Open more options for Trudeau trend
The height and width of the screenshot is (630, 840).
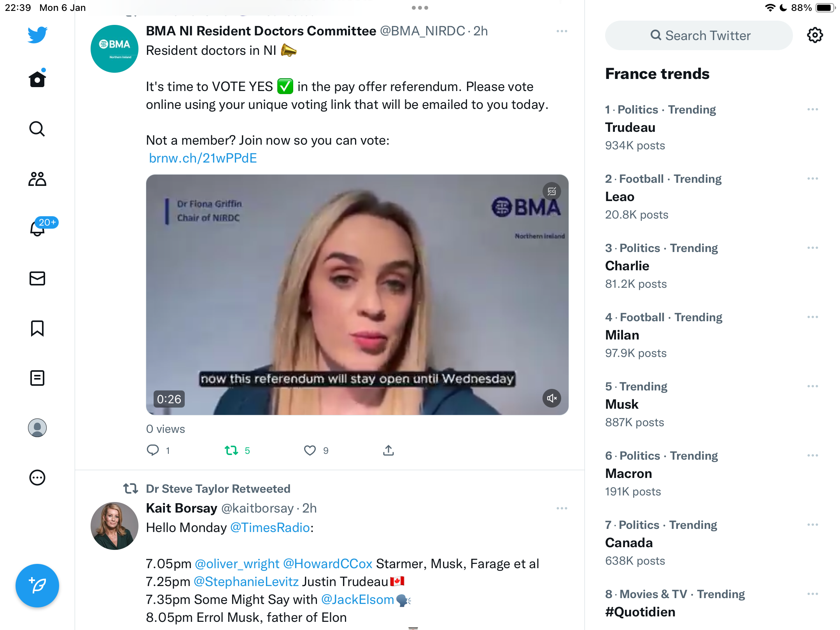point(813,110)
